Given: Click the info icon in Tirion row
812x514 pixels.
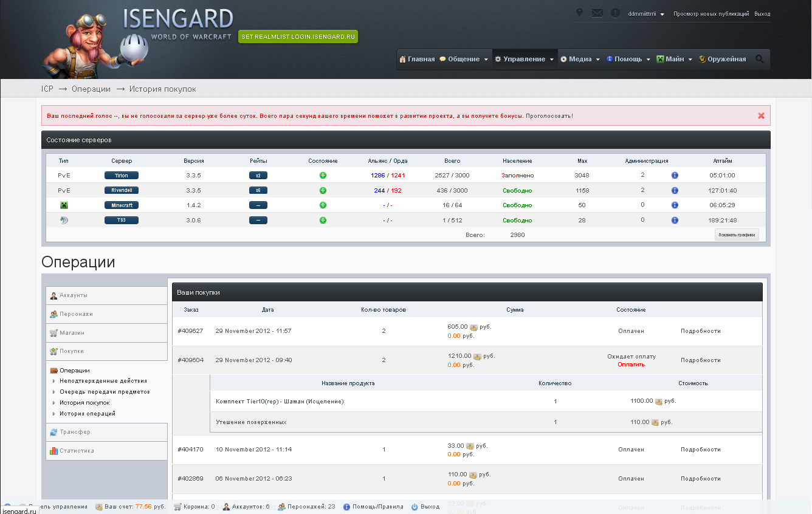Looking at the screenshot, I should [675, 176].
